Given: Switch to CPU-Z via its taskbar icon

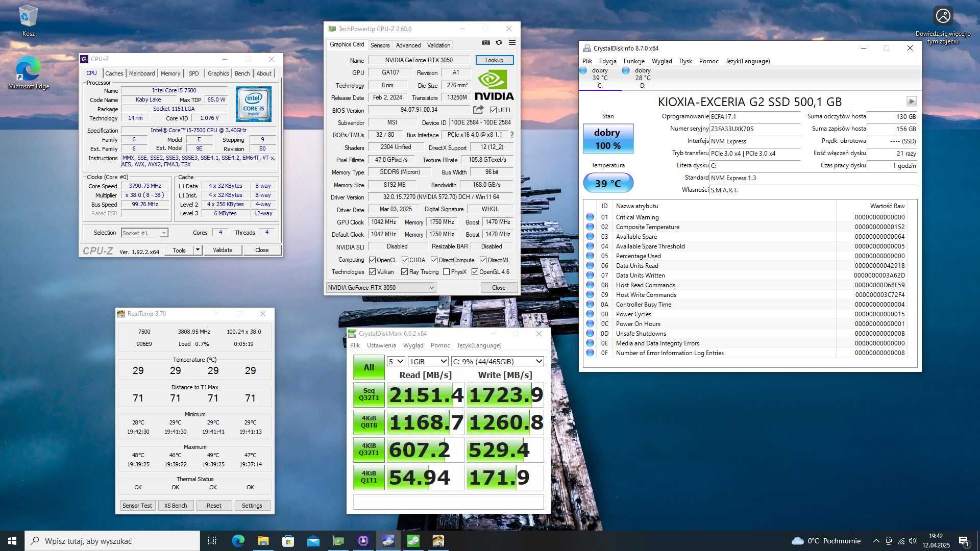Looking at the screenshot, I should (363, 541).
